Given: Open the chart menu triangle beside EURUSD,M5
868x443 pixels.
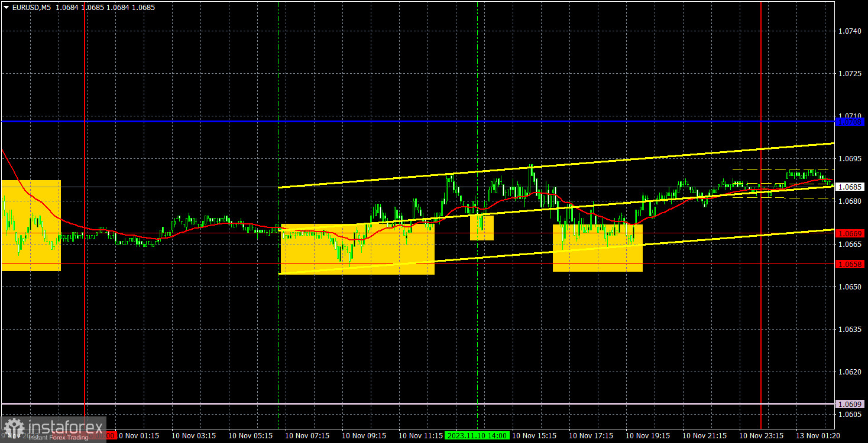Looking at the screenshot, I should [x=6, y=8].
